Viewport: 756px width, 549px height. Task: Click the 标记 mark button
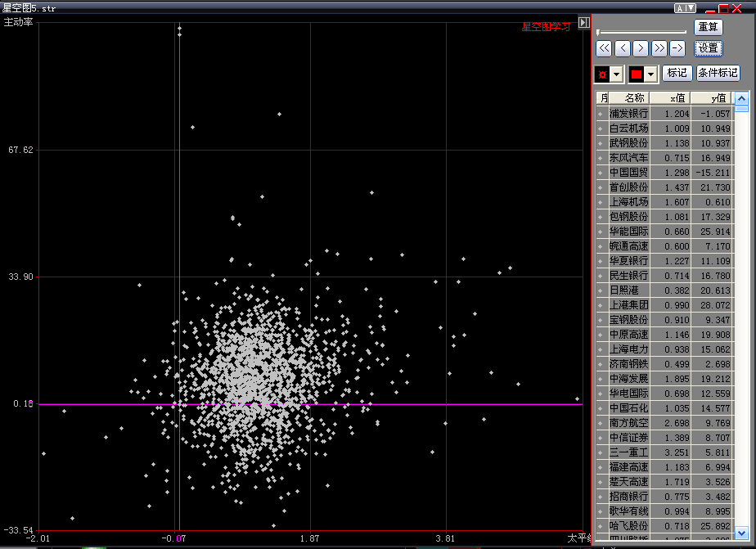[x=677, y=73]
